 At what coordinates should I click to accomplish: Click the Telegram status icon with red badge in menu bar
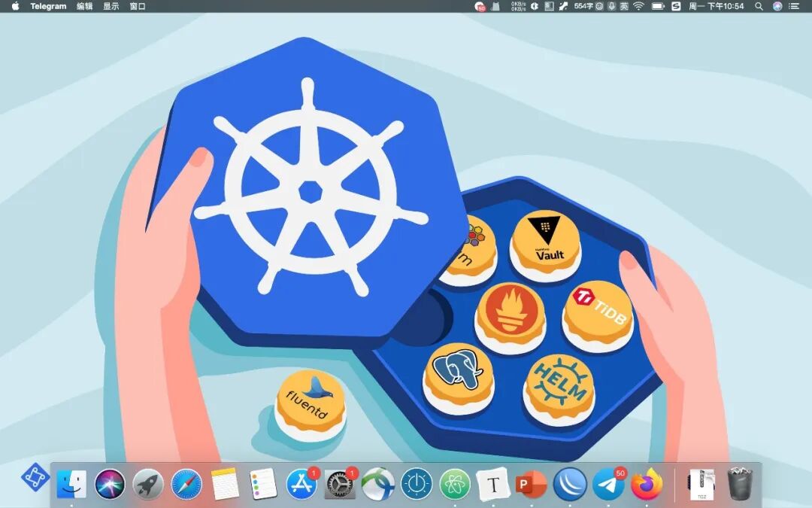point(480,6)
